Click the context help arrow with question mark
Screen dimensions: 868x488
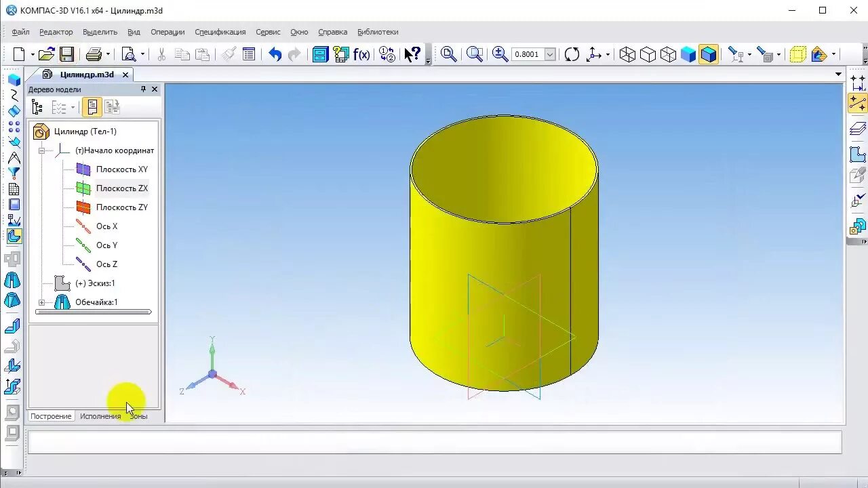click(412, 55)
